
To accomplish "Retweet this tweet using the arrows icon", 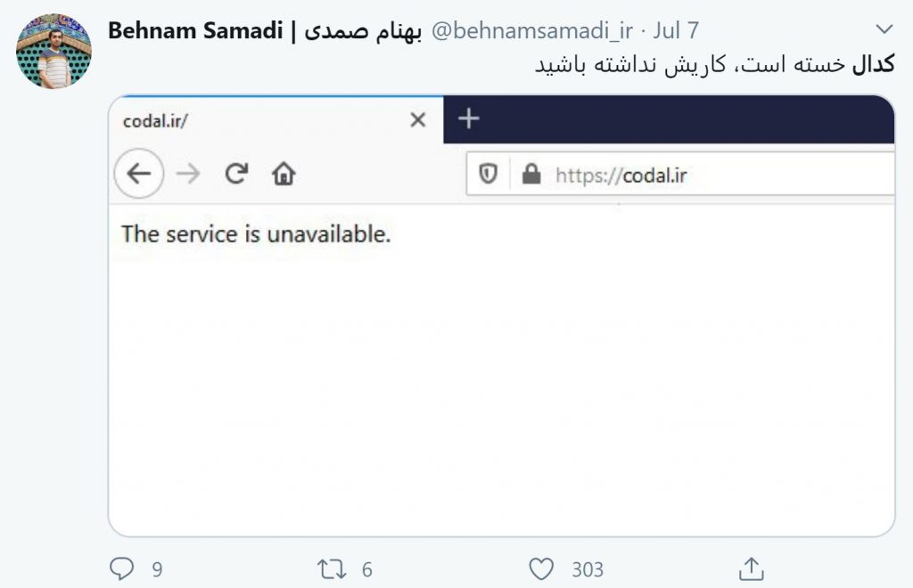I will coord(332,568).
